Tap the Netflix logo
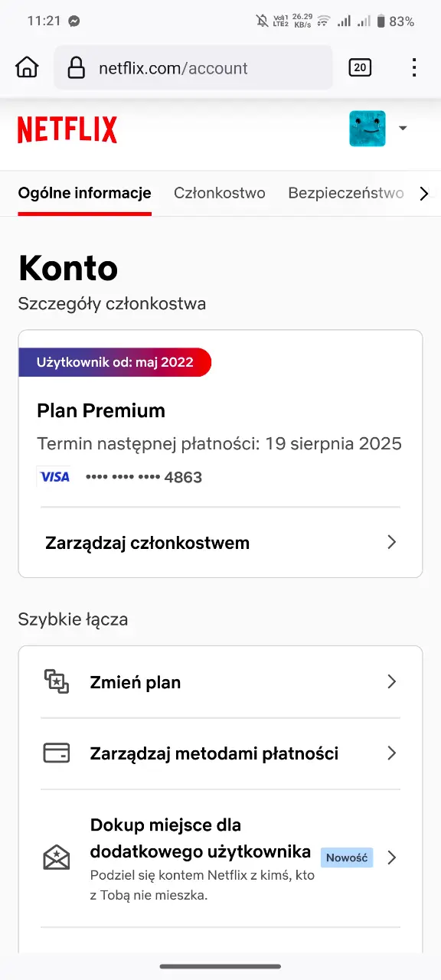This screenshot has width=441, height=980. [67, 129]
